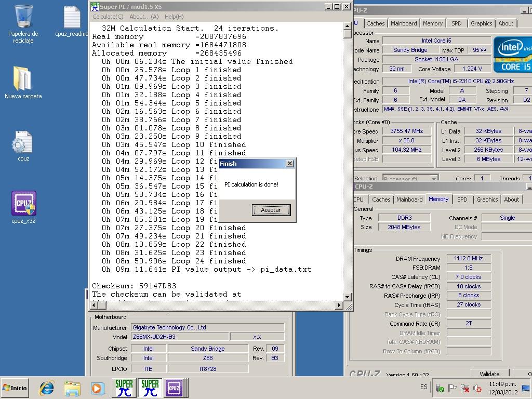
Task: Open the About...(A) menu in Super PI
Action: click(144, 17)
